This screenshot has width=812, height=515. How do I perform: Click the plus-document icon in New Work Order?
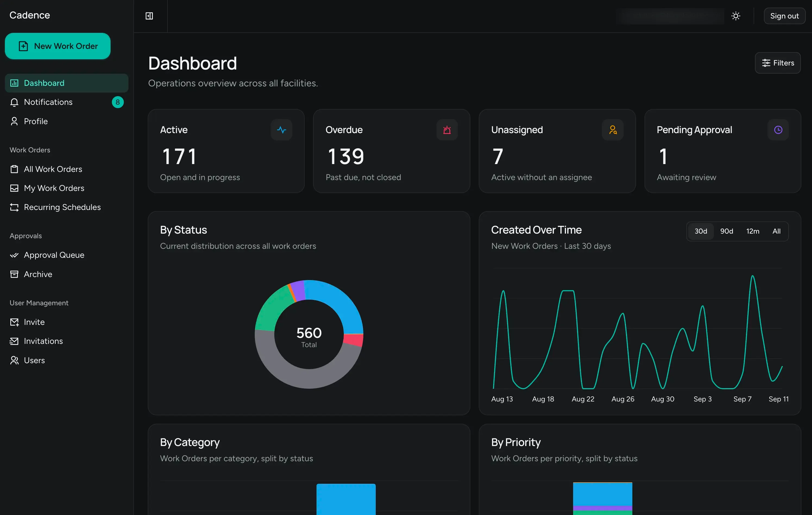point(23,46)
